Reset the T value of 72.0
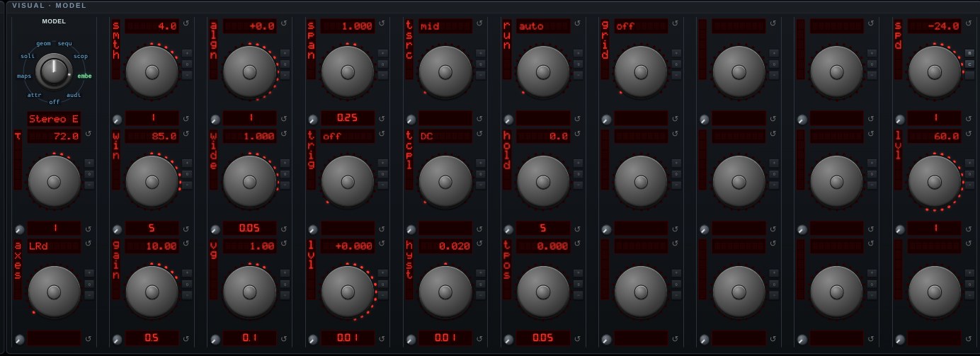Viewport: 980px width, 356px height. click(x=88, y=134)
